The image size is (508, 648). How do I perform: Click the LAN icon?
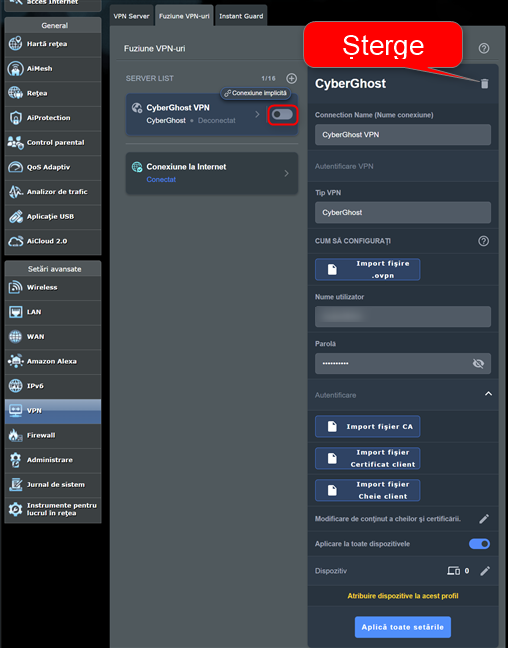[x=15, y=312]
